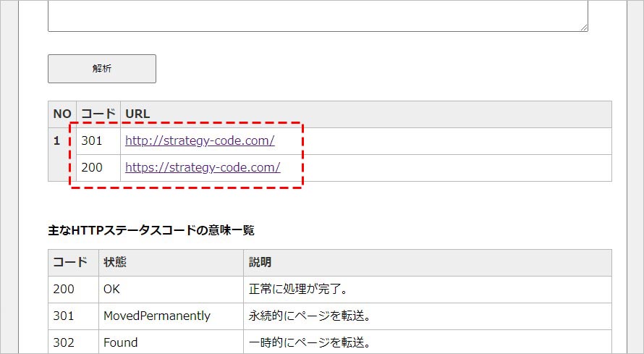Click the 200 code beside the https link
This screenshot has width=644, height=354.
(92, 168)
